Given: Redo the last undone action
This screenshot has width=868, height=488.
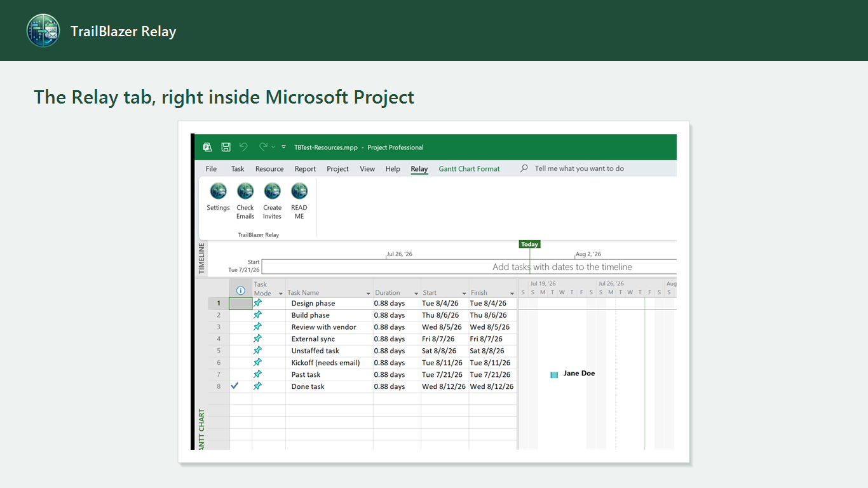Looking at the screenshot, I should point(263,147).
